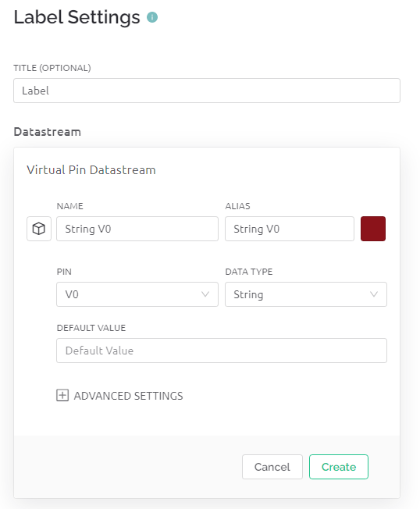This screenshot has height=509, width=420.
Task: Click the DATA TYPE dropdown chevron arrow
Action: click(374, 294)
